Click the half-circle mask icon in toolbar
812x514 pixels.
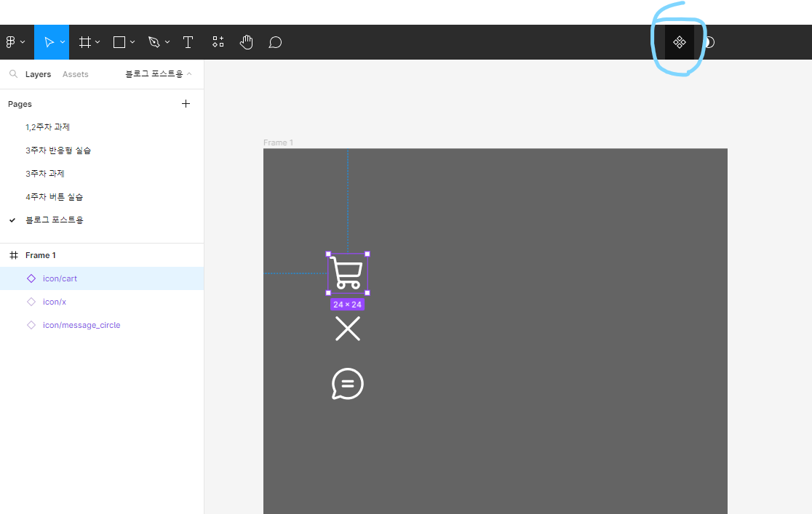(710, 42)
